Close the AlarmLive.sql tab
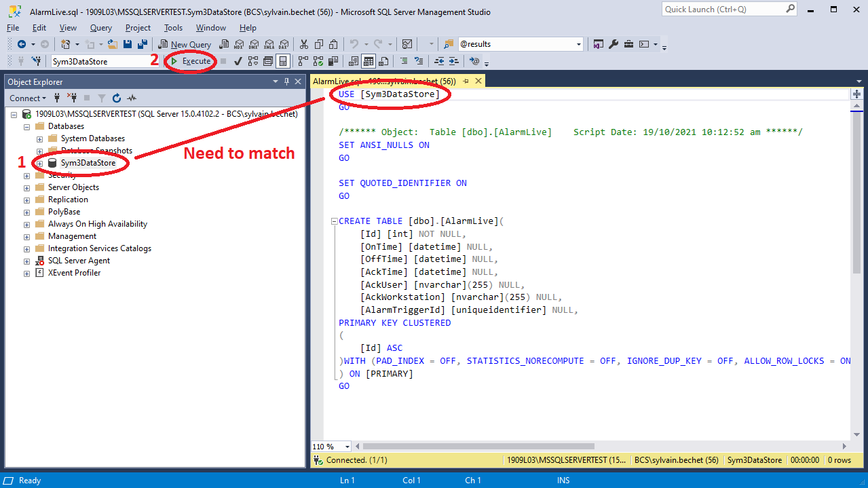 point(478,81)
